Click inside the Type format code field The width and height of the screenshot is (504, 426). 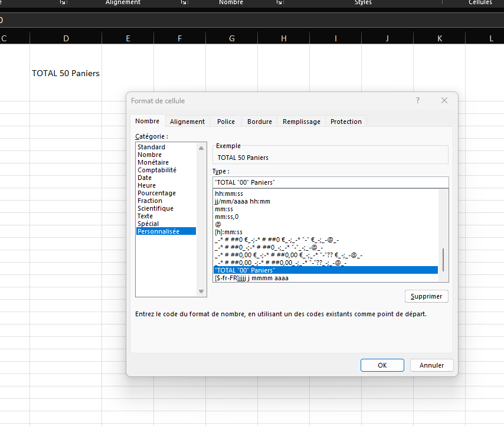[x=330, y=182]
